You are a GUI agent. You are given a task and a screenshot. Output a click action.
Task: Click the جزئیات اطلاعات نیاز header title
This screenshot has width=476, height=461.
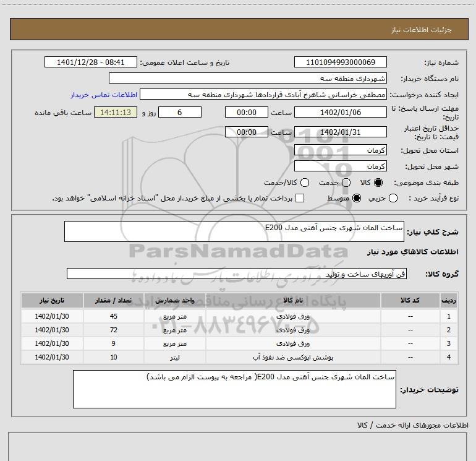(422, 30)
